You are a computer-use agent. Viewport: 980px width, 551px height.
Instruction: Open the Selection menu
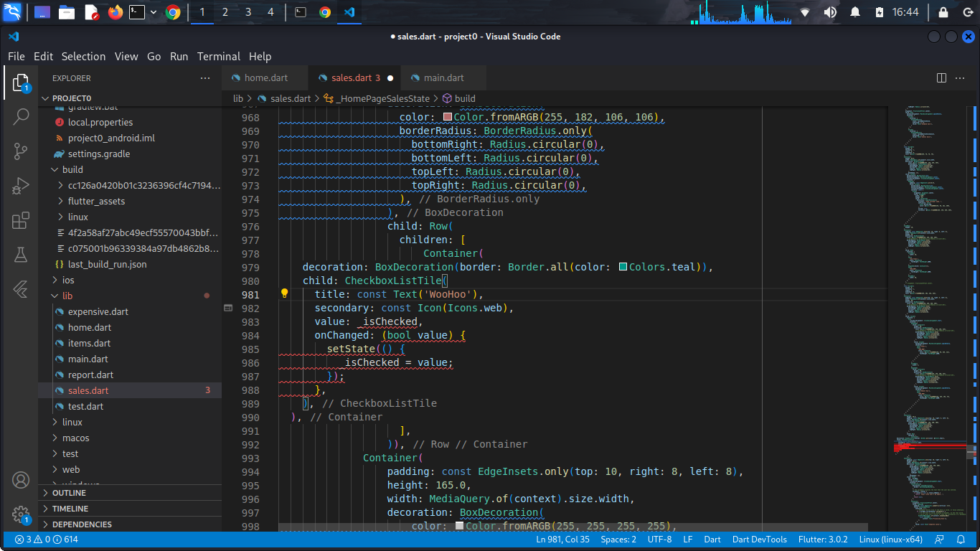83,57
